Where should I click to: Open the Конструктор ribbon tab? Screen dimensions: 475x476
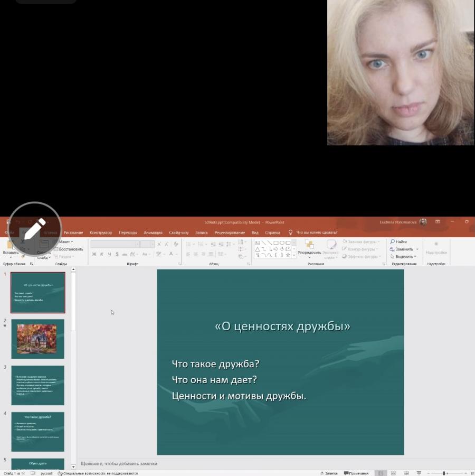(x=101, y=232)
